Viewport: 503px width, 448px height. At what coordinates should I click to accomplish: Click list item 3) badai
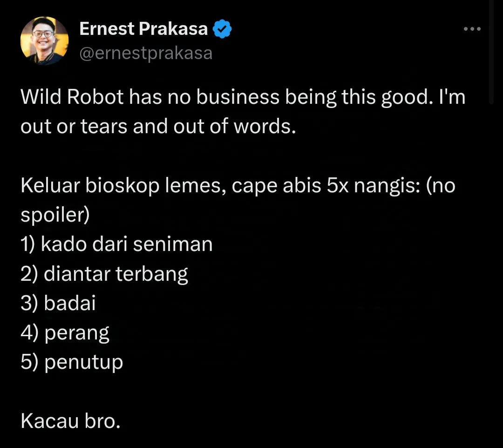58,303
